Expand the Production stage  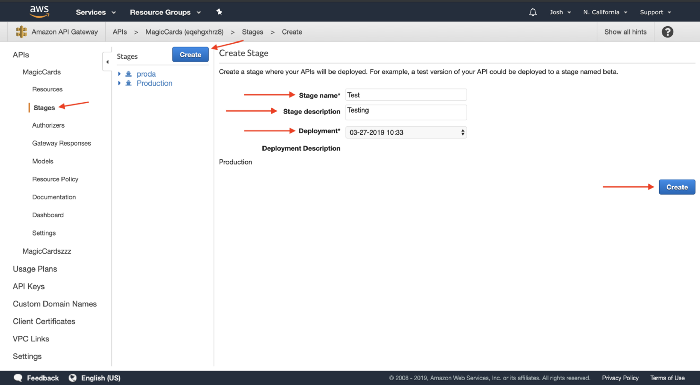pos(119,83)
